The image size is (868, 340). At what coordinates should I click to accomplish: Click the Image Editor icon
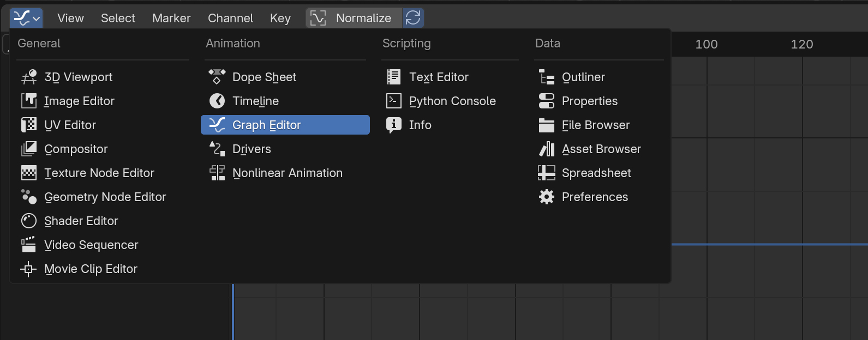[x=29, y=101]
